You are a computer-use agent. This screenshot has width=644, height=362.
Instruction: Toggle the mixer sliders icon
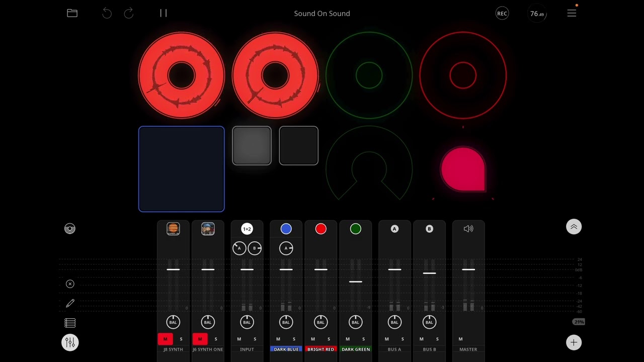(70, 342)
